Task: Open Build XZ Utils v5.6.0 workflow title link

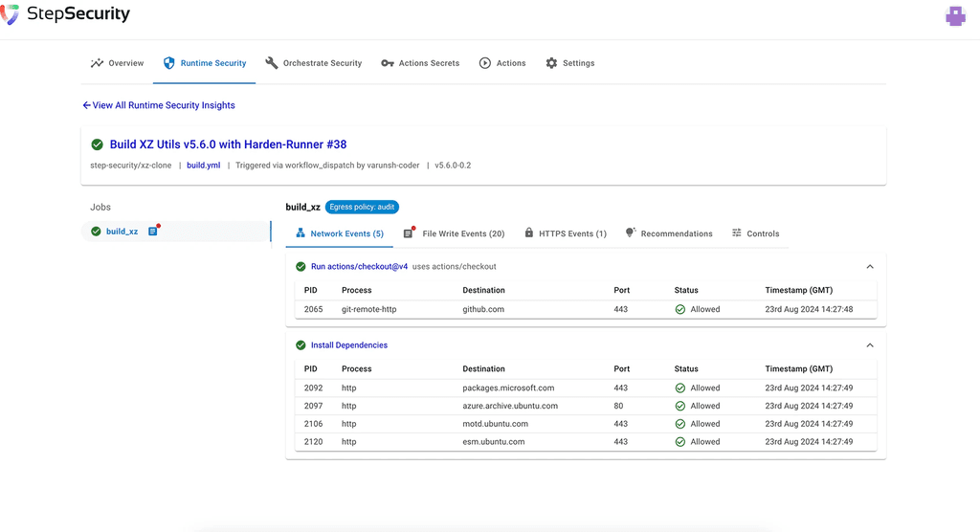Action: [228, 144]
